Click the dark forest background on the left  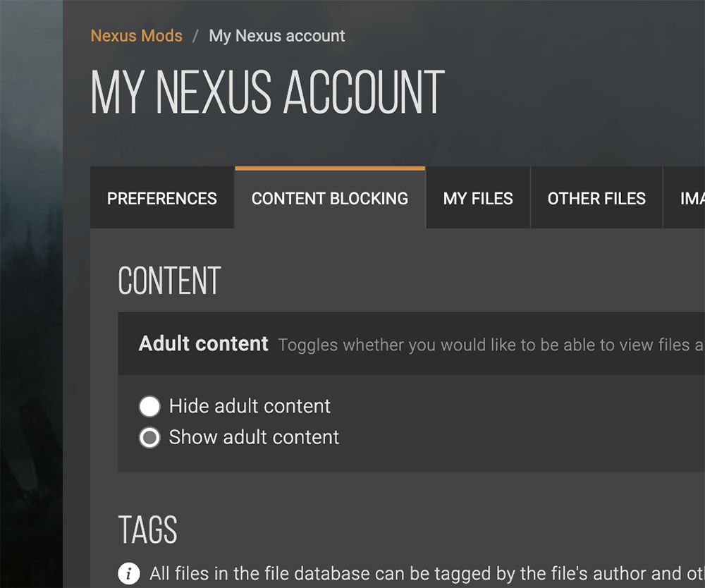(x=32, y=294)
